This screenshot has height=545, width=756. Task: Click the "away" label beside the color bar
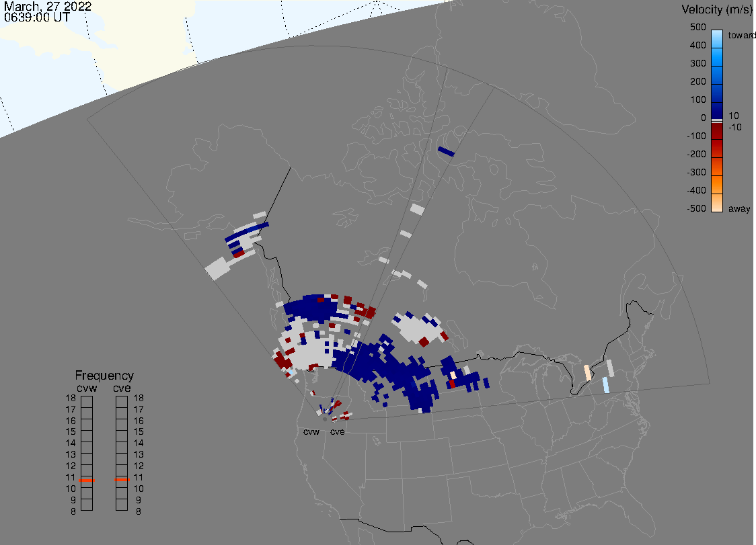739,208
